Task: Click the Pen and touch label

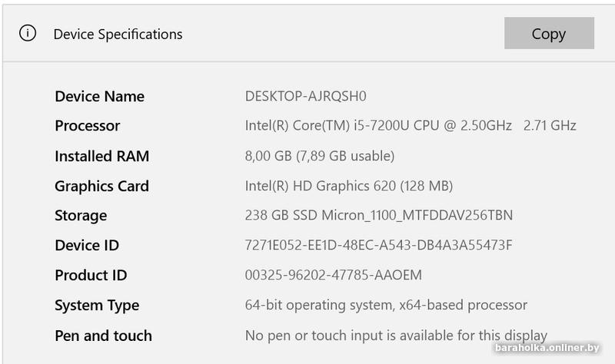Action: click(x=103, y=336)
